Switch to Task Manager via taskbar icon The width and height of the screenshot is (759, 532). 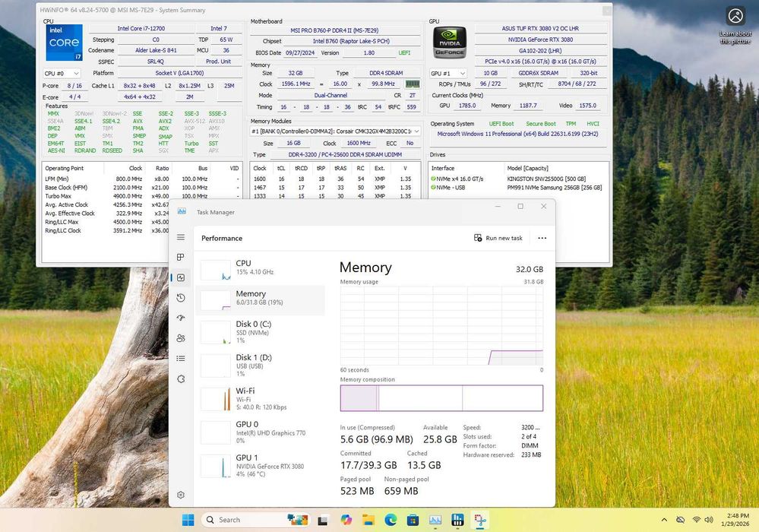[435, 520]
